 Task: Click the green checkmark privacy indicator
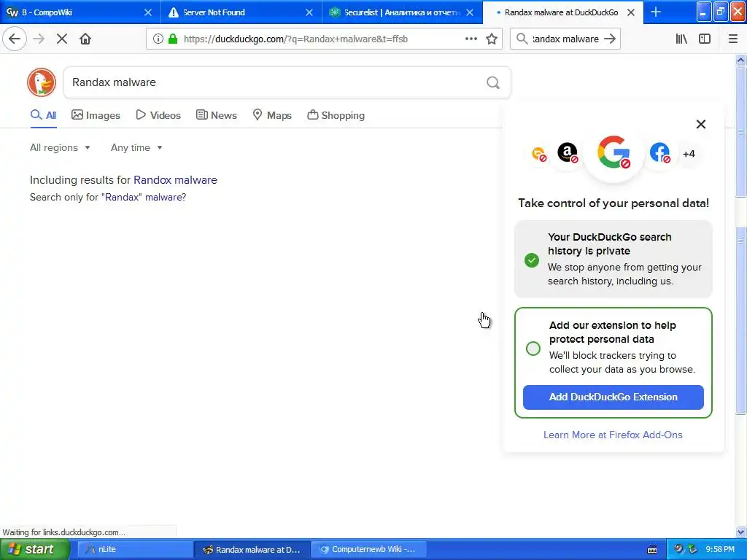(532, 260)
